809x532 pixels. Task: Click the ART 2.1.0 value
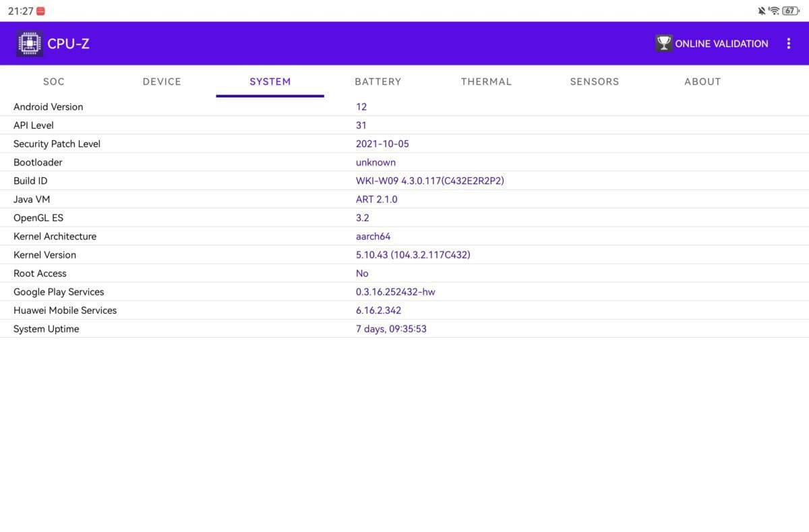[x=377, y=200]
